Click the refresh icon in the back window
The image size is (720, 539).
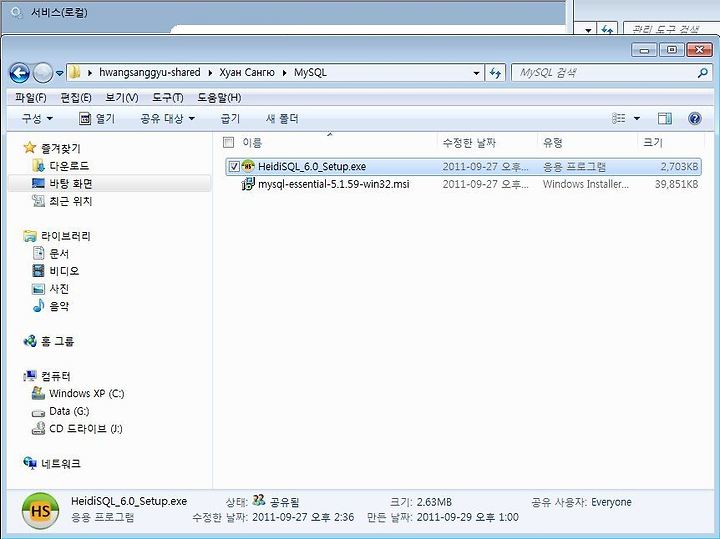pyautogui.click(x=607, y=29)
